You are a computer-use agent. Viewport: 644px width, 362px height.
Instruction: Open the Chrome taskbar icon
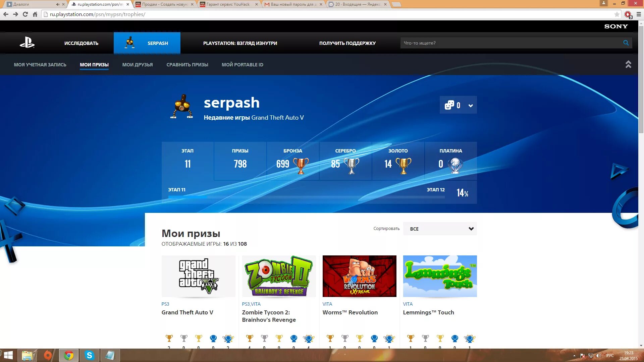tap(69, 355)
